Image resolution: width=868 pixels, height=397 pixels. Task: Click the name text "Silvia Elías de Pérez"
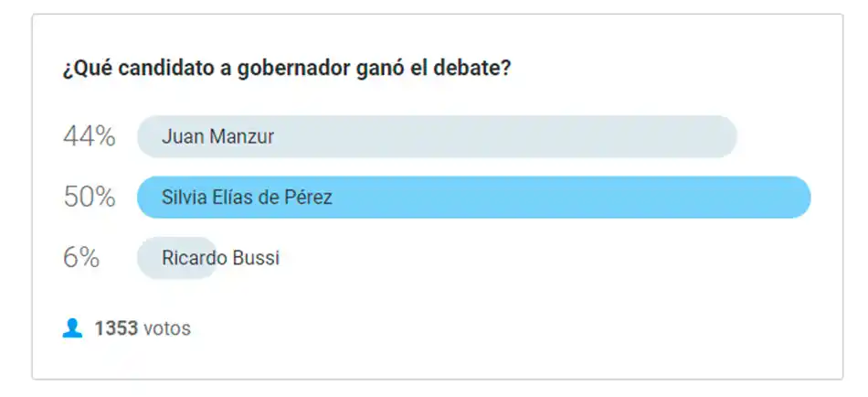tap(247, 198)
